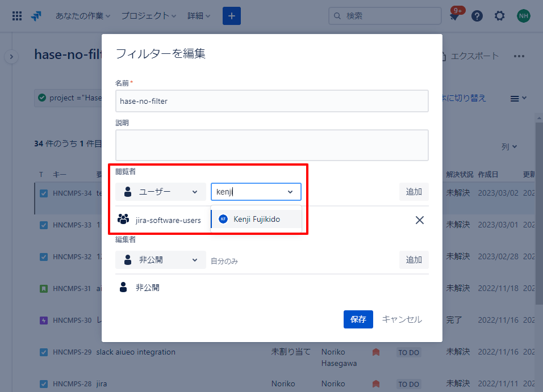The image size is (543, 392).
Task: Open the notifications bell icon
Action: tap(455, 16)
